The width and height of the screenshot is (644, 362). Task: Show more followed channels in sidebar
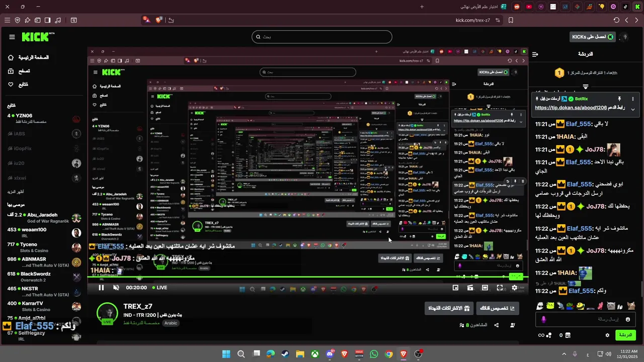pyautogui.click(x=15, y=192)
